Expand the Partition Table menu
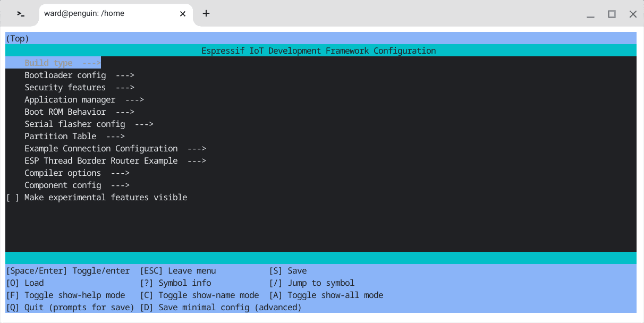This screenshot has height=323, width=644. pyautogui.click(x=74, y=137)
